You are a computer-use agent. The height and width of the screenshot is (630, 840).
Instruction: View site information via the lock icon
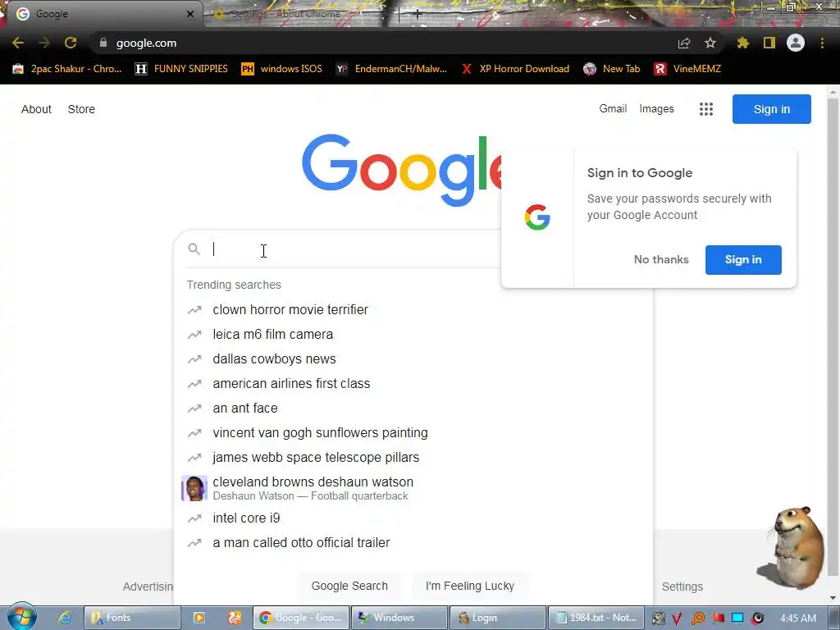point(103,43)
